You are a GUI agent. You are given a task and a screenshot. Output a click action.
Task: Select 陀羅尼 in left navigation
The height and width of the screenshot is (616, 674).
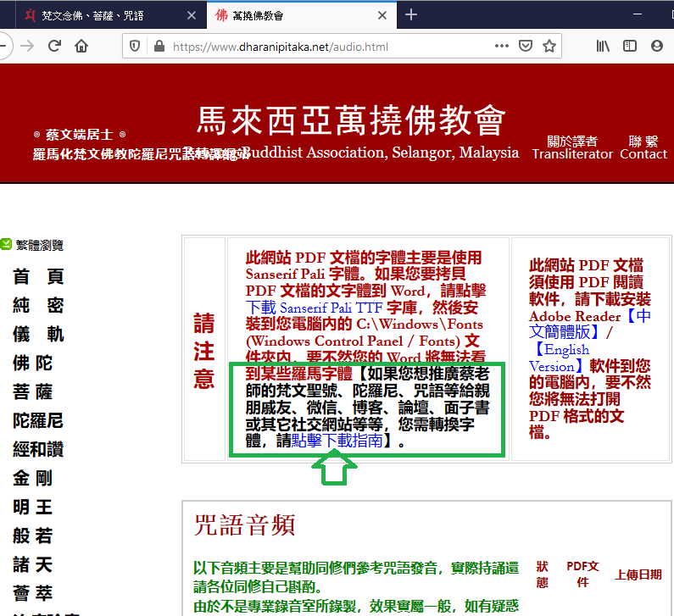pyautogui.click(x=38, y=420)
